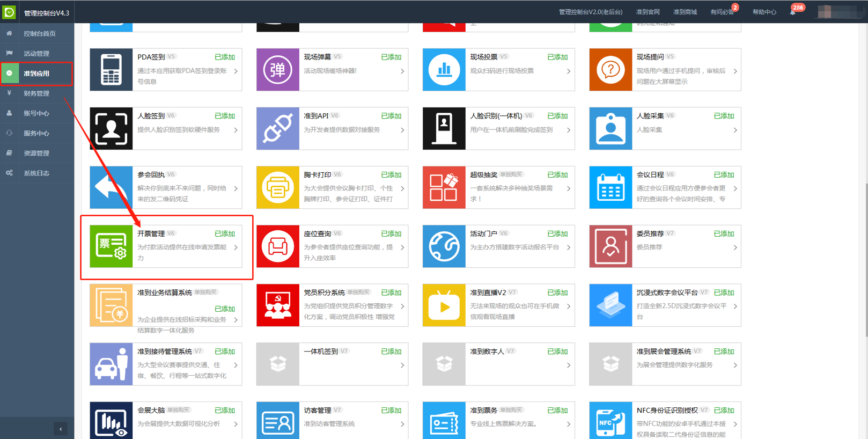Go to 系统日志 in the sidebar
This screenshot has width=868, height=439.
[x=36, y=173]
